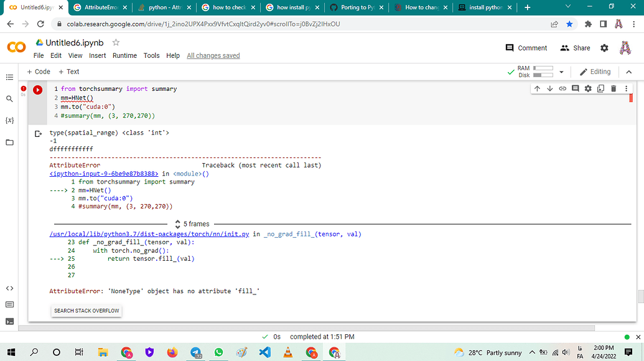Open WhatsApp from the taskbar
Image resolution: width=644 pixels, height=361 pixels.
coord(218,352)
